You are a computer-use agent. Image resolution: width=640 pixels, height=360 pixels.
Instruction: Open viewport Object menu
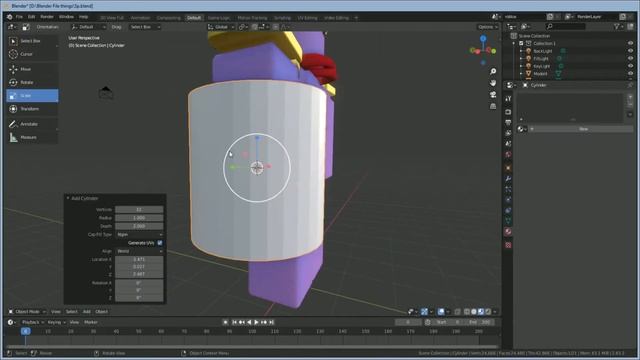click(102, 311)
